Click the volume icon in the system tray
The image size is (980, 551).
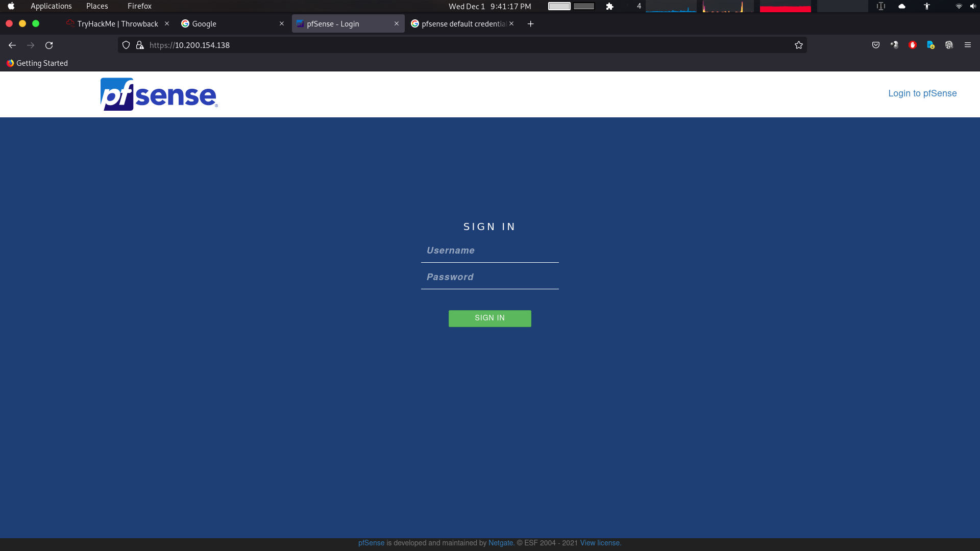[x=974, y=6]
